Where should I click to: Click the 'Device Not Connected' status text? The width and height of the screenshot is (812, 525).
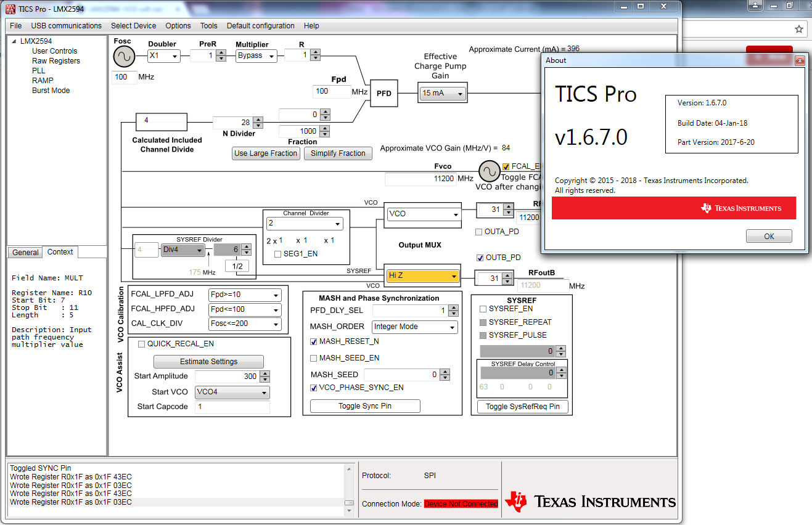461,504
